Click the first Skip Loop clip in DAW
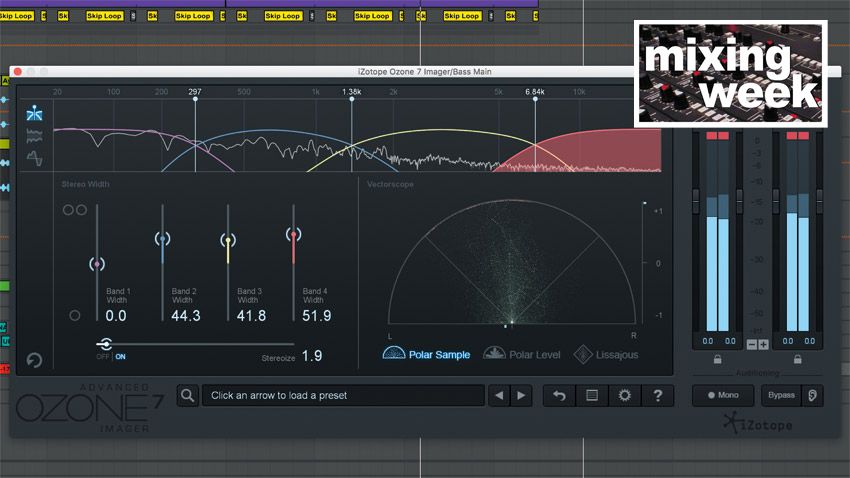This screenshot has width=850, height=478. point(16,16)
